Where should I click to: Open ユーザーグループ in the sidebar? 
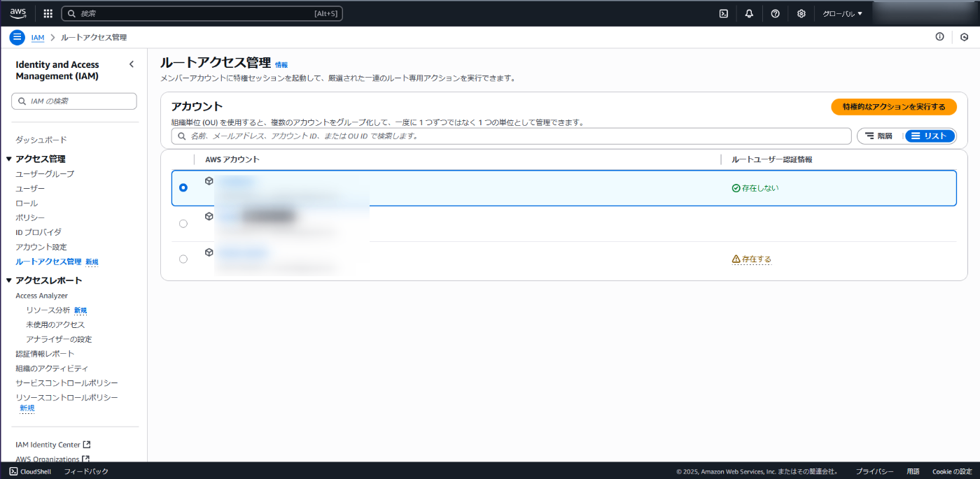coord(45,173)
